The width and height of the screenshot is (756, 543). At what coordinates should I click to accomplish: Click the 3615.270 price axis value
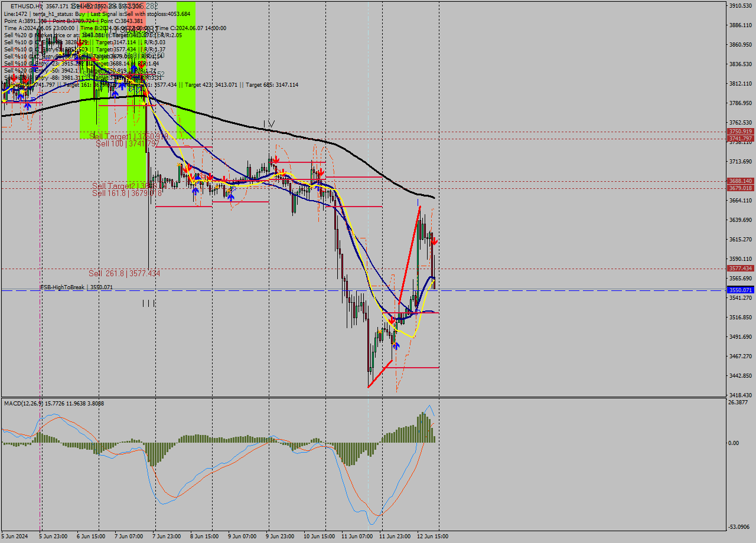tap(741, 240)
